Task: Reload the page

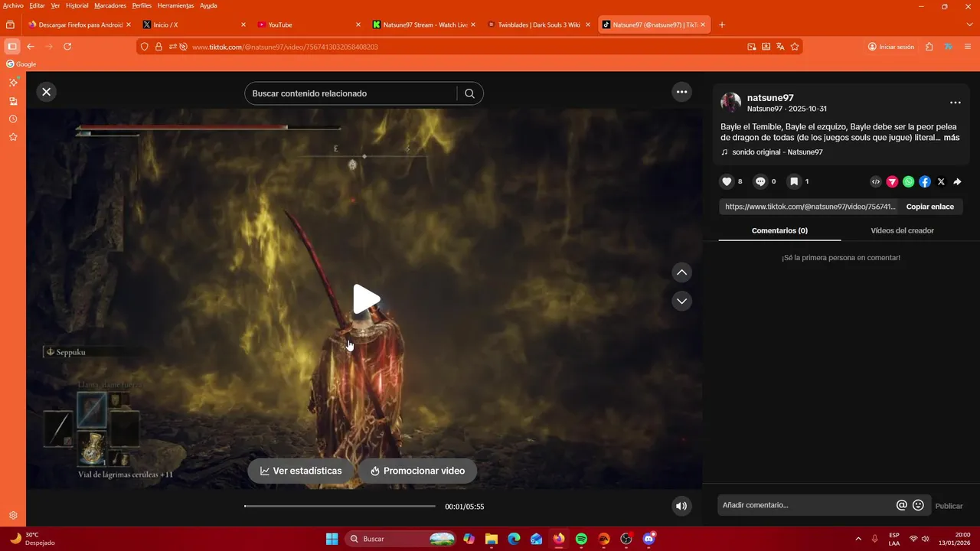Action: 67,47
